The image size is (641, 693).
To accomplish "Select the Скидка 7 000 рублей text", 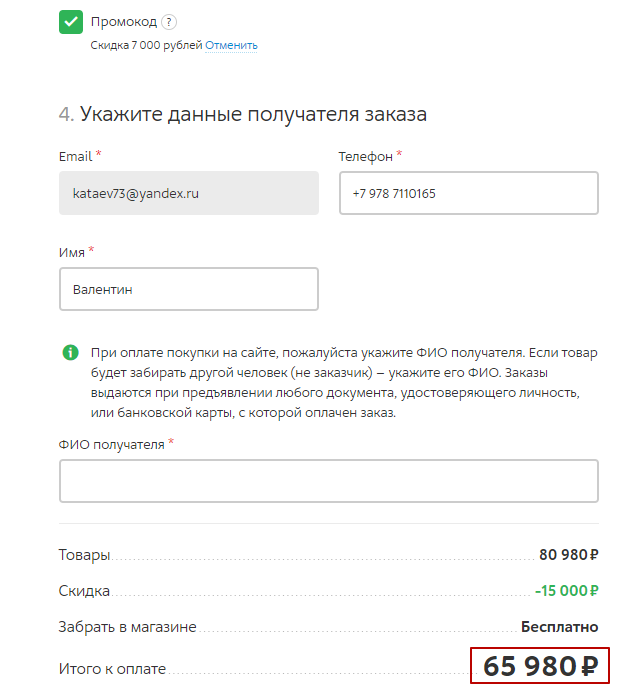I will 146,45.
